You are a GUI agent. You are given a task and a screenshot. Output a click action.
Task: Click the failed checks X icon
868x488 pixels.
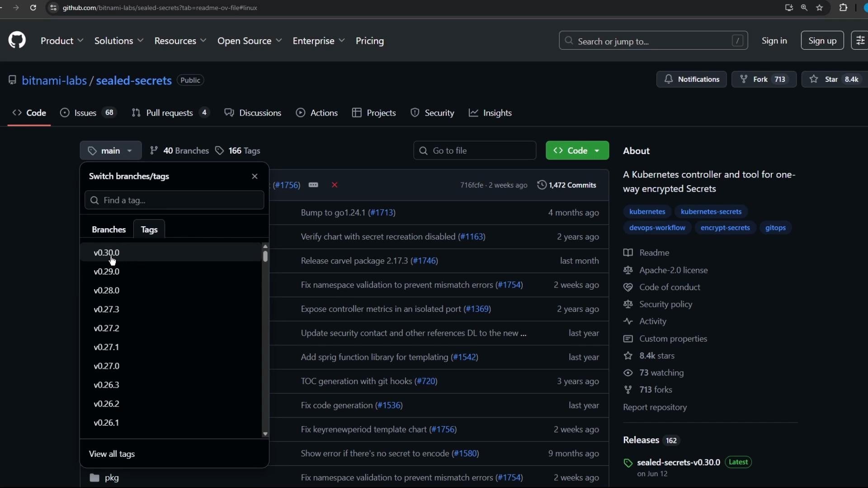(335, 185)
